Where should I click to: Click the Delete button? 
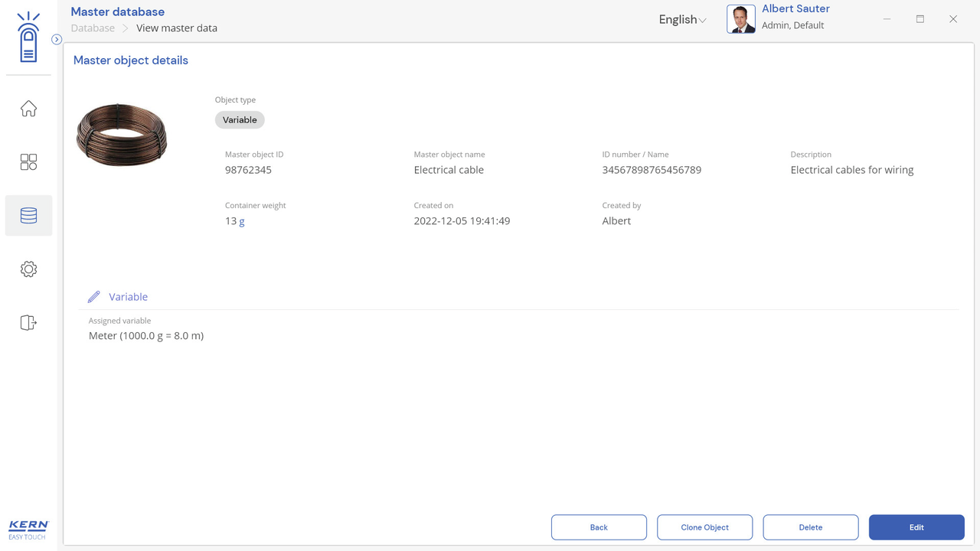point(810,527)
